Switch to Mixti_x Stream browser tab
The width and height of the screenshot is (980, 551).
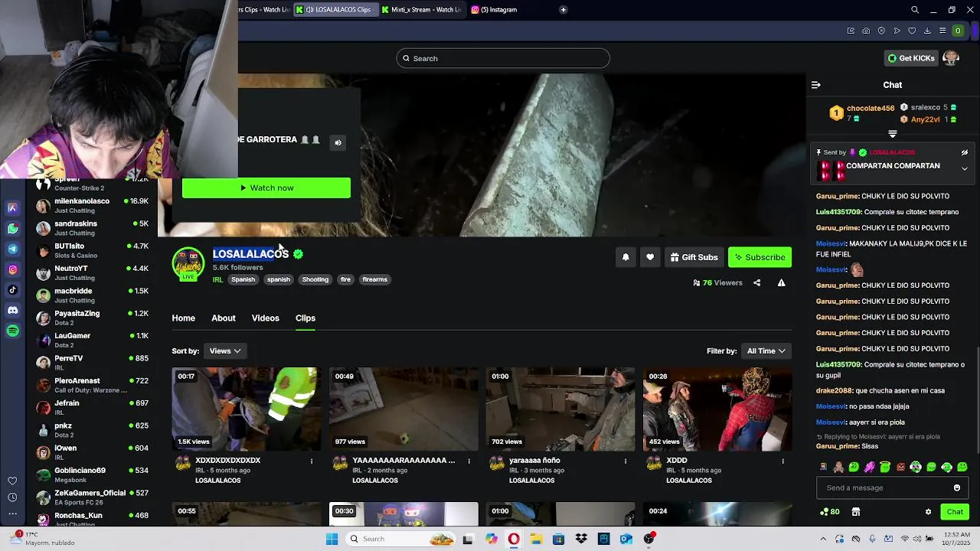421,10
